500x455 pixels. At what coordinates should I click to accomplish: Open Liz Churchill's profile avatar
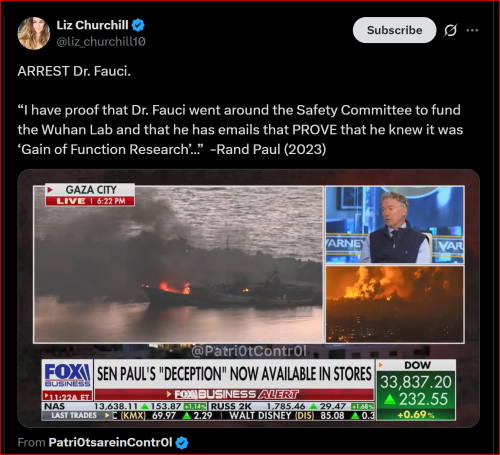pos(34,33)
